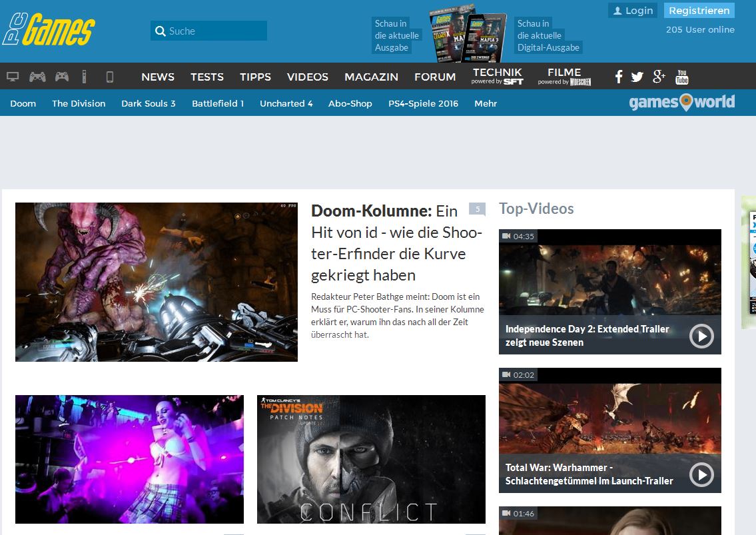
Task: Open FILME powered by Widescreen
Action: [564, 76]
